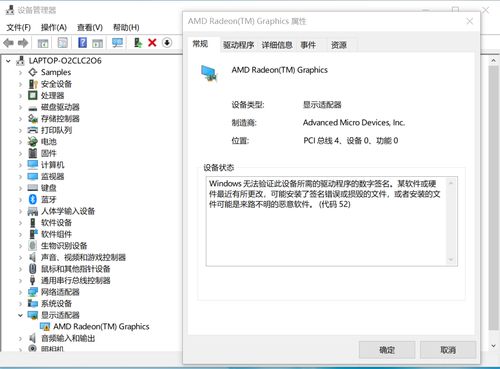This screenshot has height=369, width=500.
Task: Collapse the LAPTOP-O2CLC2O6 root node
Action: point(8,61)
